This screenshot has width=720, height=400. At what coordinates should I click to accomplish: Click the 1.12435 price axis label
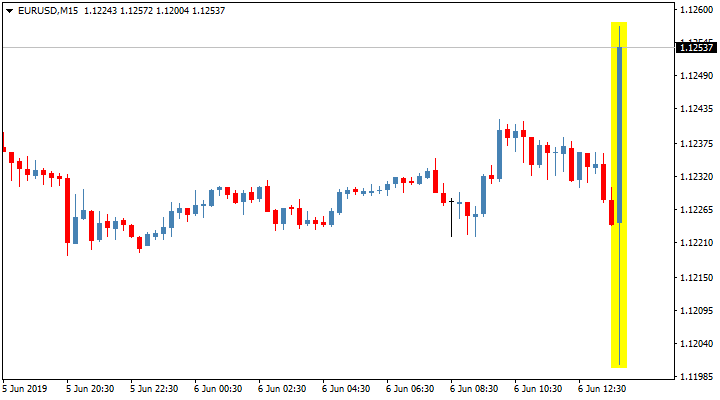click(x=697, y=109)
